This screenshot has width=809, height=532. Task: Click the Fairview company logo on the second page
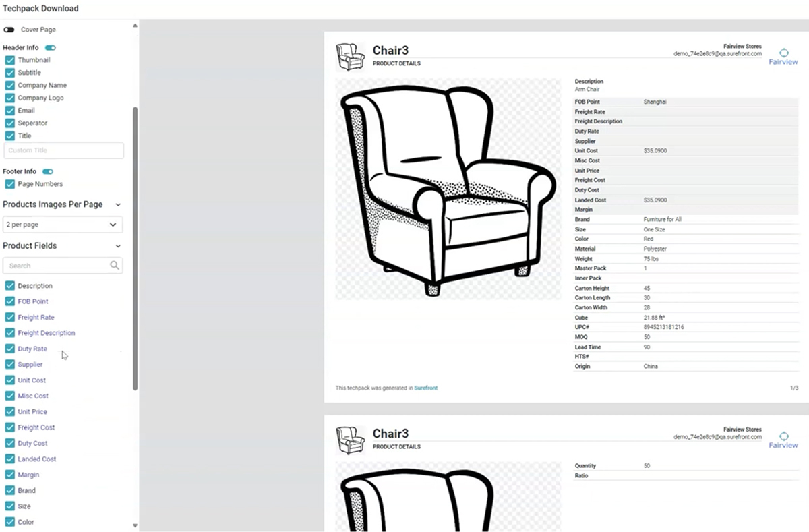pos(783,439)
